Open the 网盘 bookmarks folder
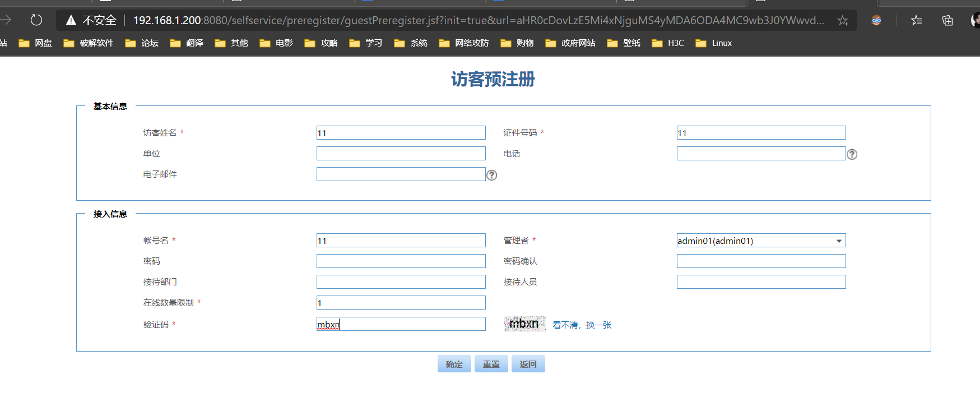980x406 pixels. tap(35, 43)
